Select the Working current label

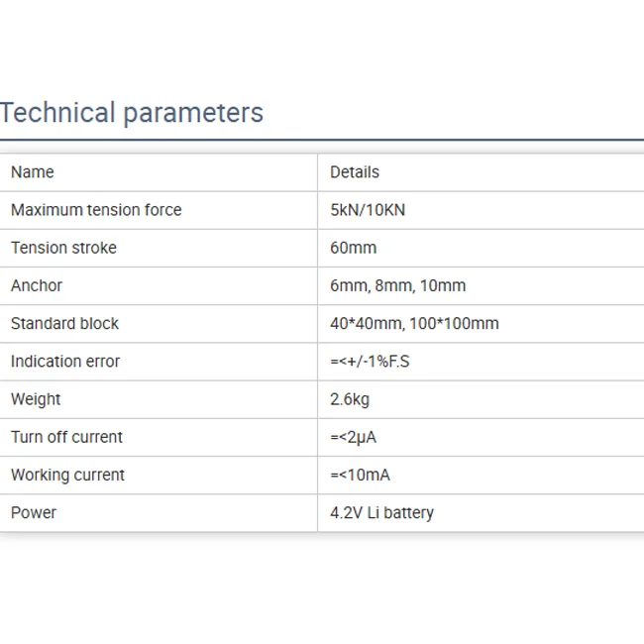click(x=67, y=475)
